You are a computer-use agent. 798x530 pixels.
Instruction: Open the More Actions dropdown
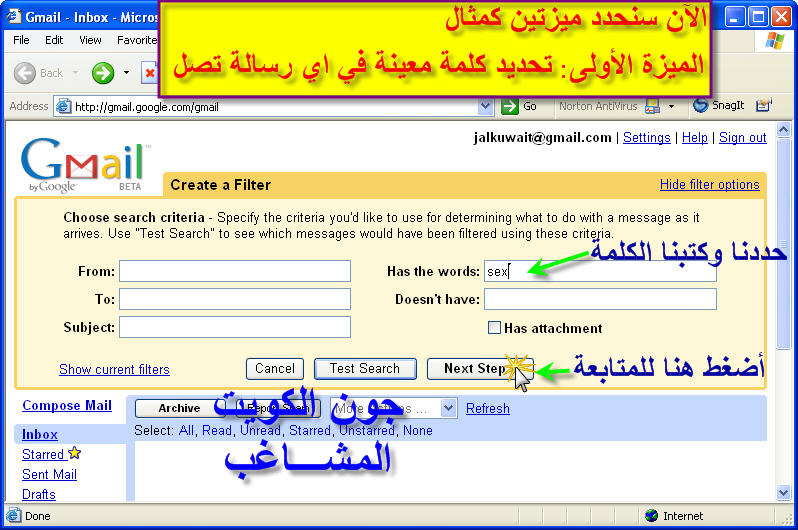[393, 408]
